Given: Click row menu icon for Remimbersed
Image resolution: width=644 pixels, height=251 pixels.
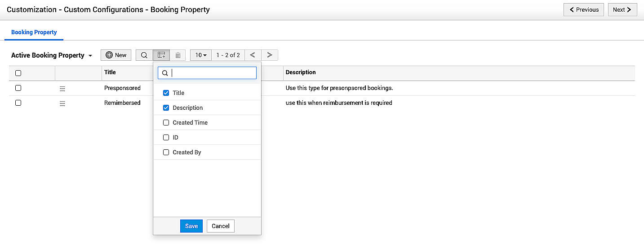Looking at the screenshot, I should 62,103.
